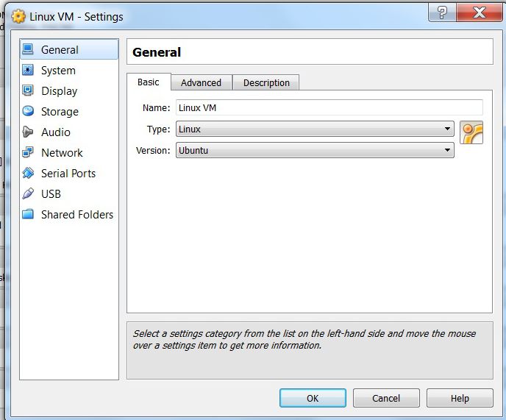This screenshot has height=420, width=506.
Task: Go to Display settings category
Action: pos(69,90)
